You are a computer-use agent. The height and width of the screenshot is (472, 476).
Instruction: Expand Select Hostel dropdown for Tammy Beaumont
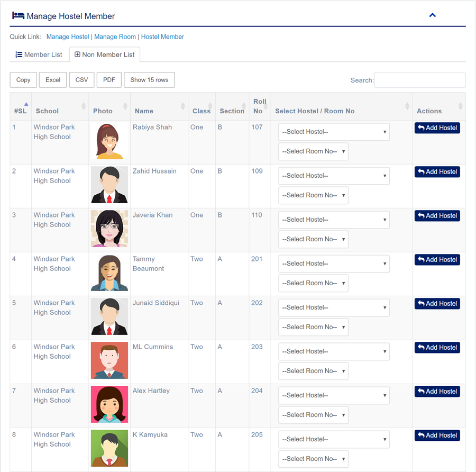tap(334, 264)
